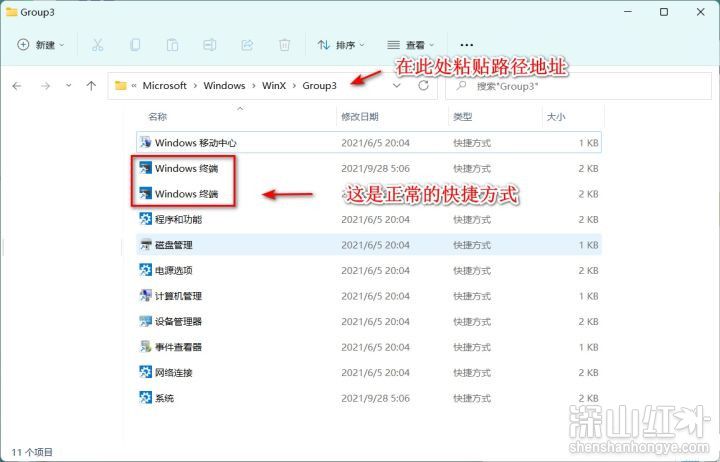Click the folder icon in address bar
720x462 pixels.
tap(120, 85)
